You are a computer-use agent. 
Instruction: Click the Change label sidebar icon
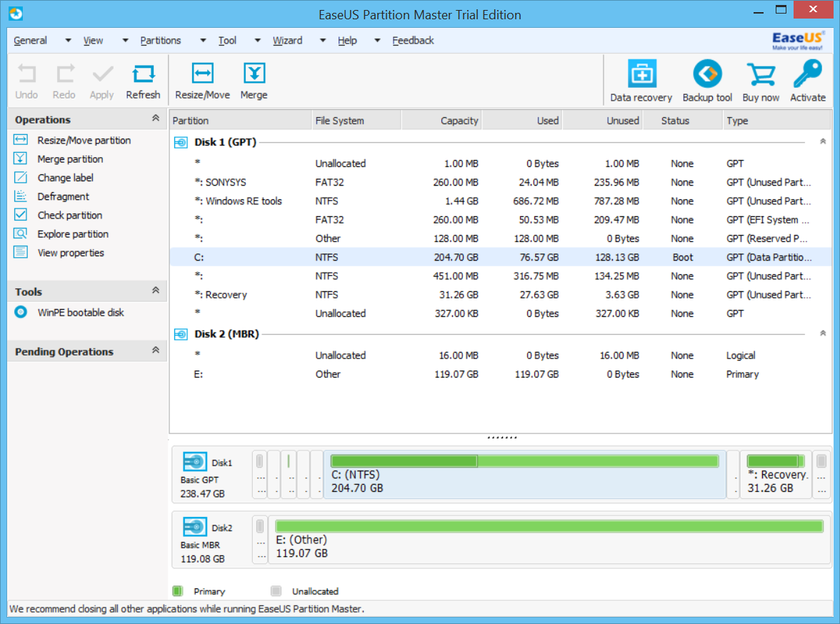pyautogui.click(x=20, y=177)
